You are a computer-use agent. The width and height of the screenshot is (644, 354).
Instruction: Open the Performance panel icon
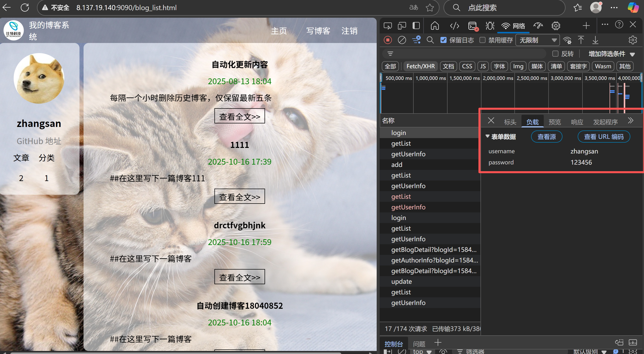(538, 26)
